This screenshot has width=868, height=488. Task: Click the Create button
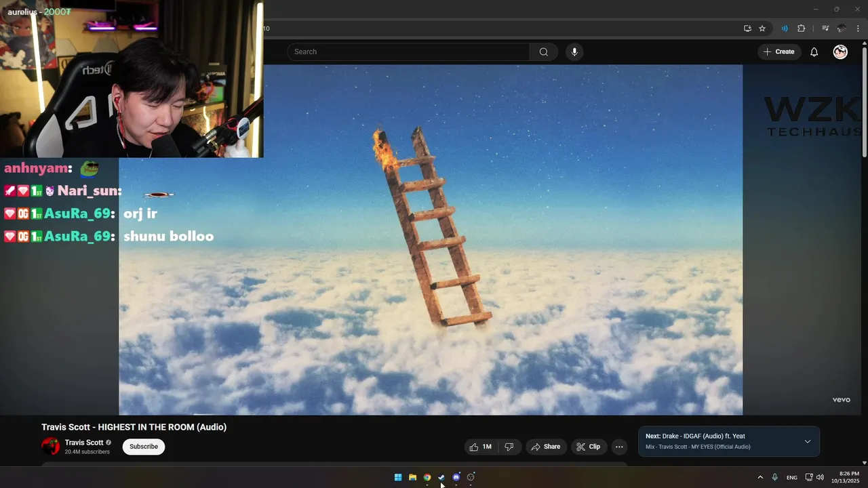779,52
